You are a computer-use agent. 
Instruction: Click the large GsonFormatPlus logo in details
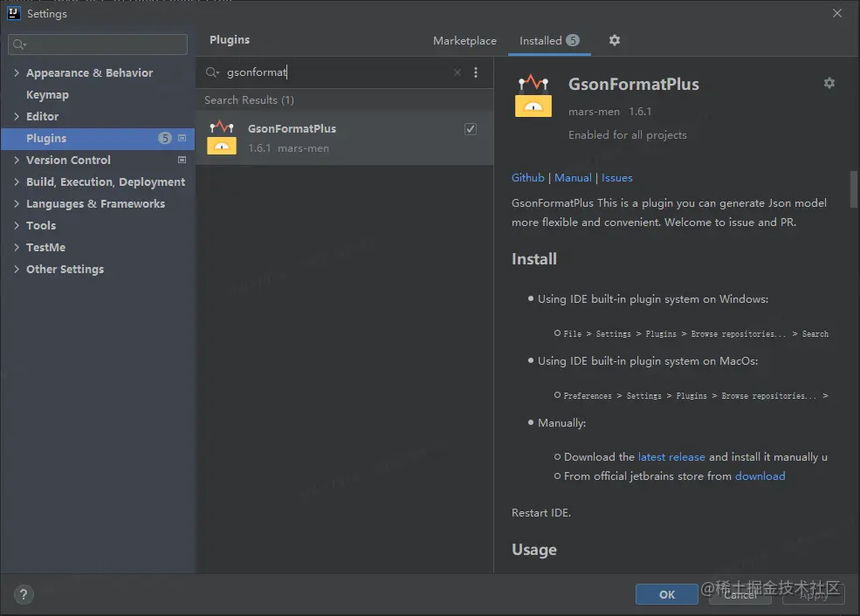click(533, 96)
